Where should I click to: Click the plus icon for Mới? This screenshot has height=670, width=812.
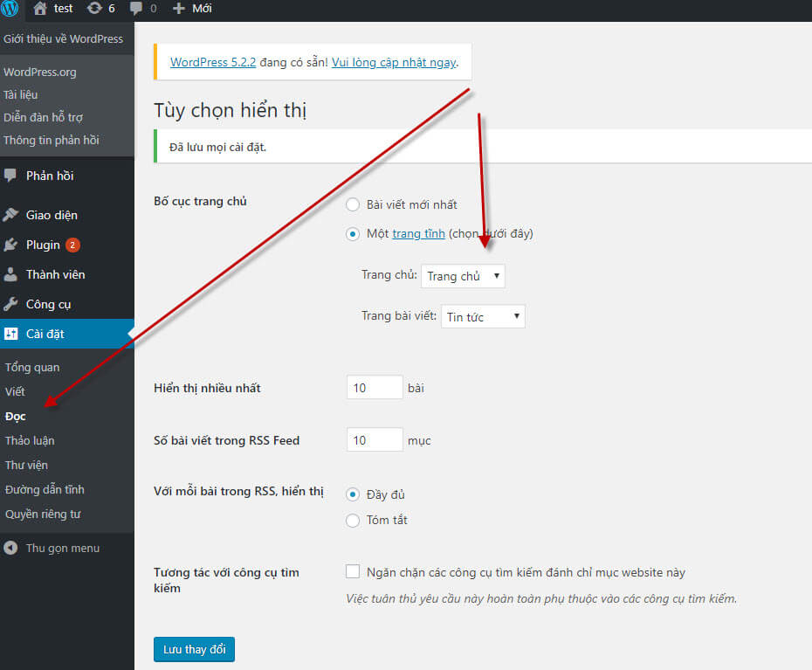(x=179, y=9)
